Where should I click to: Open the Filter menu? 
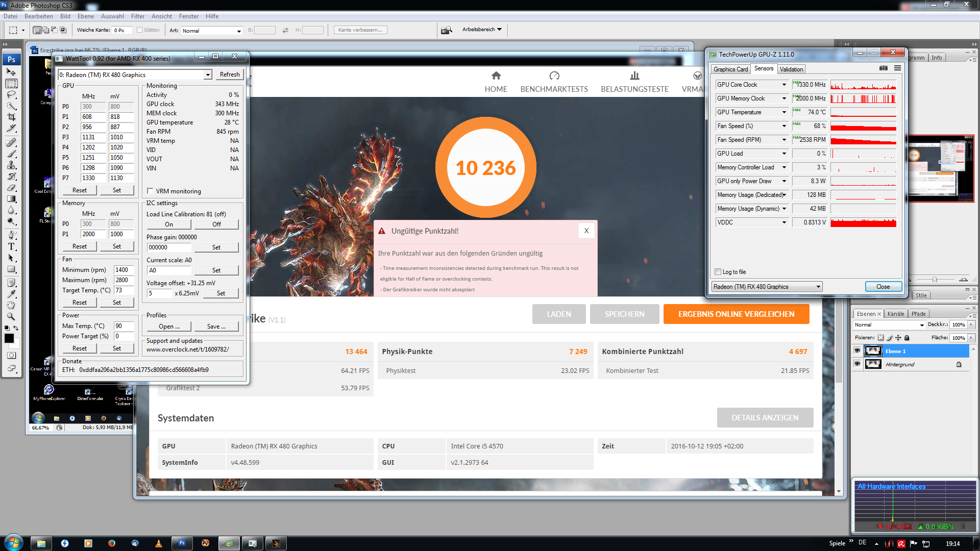coord(137,16)
